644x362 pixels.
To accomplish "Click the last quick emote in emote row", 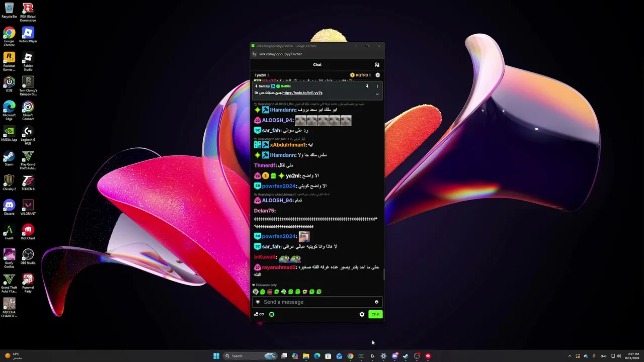I will coord(319,292).
